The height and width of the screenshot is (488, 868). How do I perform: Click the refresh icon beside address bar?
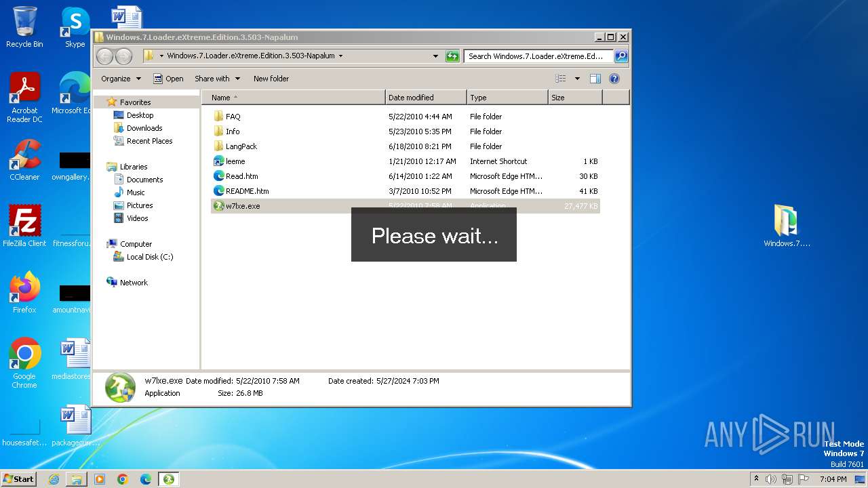(452, 56)
